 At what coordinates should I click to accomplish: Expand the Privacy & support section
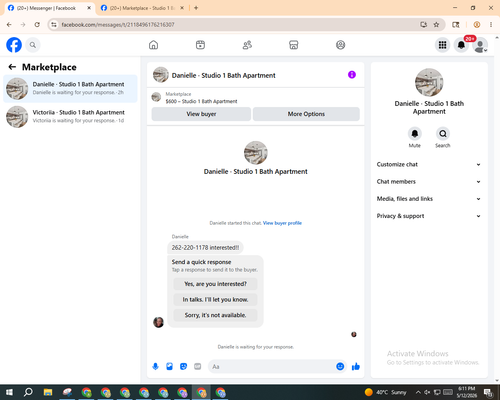coord(429,216)
